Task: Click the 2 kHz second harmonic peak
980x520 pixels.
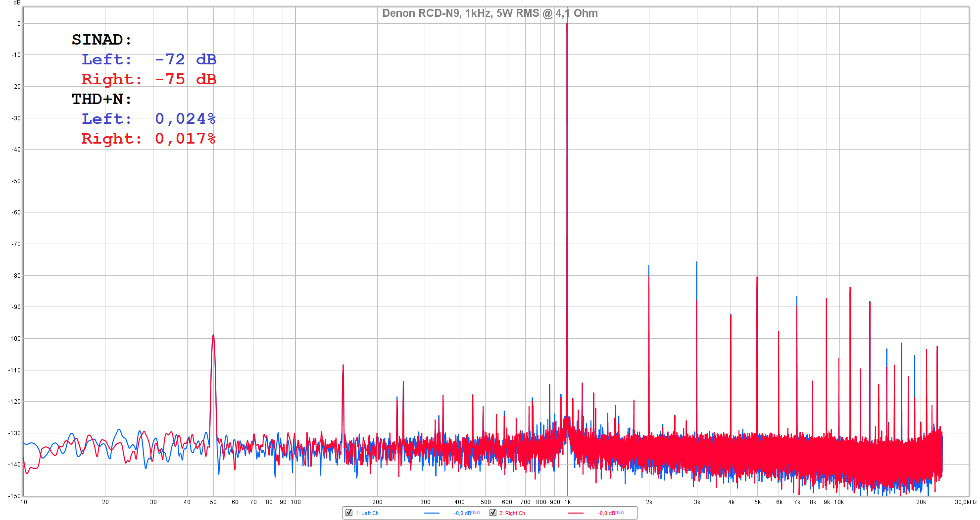Action: tap(649, 266)
